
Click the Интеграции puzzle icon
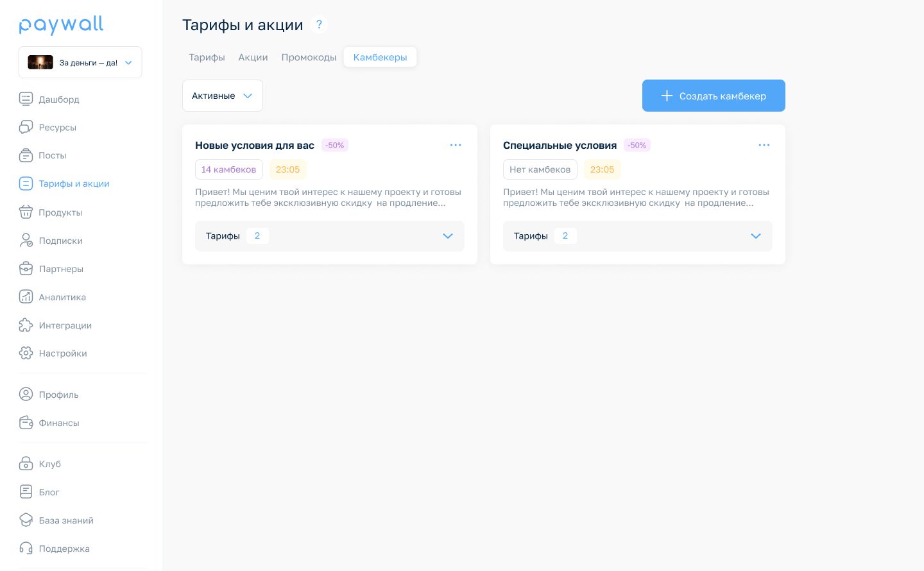(x=26, y=325)
